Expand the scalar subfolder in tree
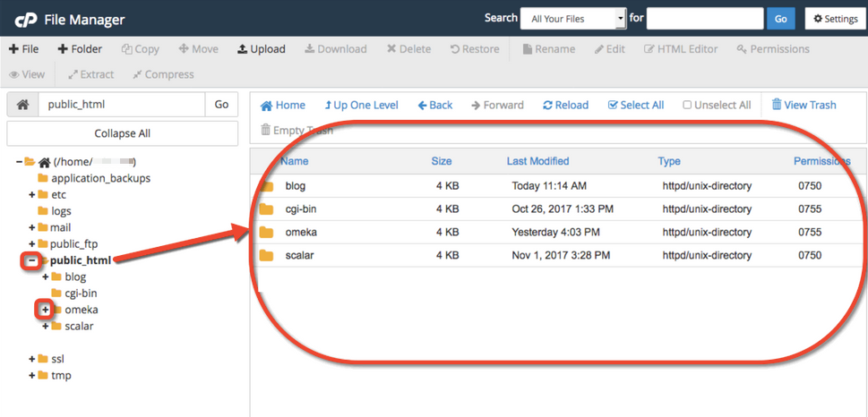This screenshot has height=417, width=868. 46,326
